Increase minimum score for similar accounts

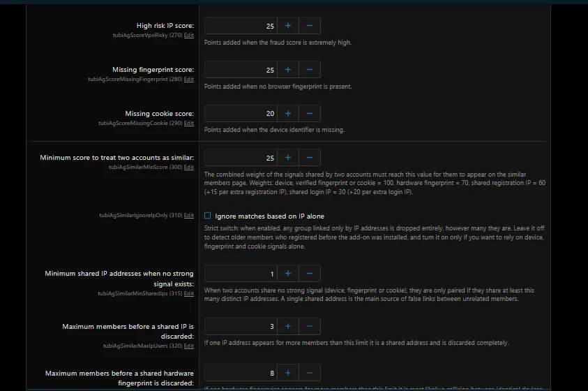(288, 158)
